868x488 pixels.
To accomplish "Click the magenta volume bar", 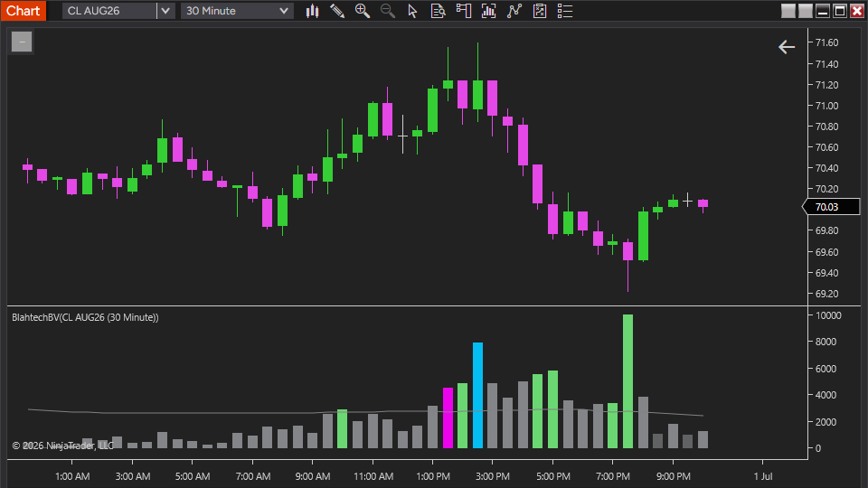I will [x=448, y=418].
